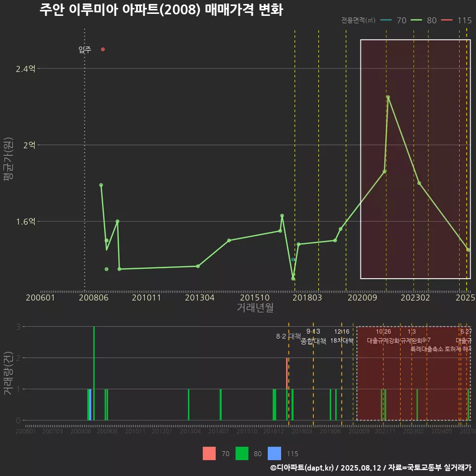Click the pink 70 bar in volume chart
Screen dimensions: 476x476
pyautogui.click(x=287, y=373)
